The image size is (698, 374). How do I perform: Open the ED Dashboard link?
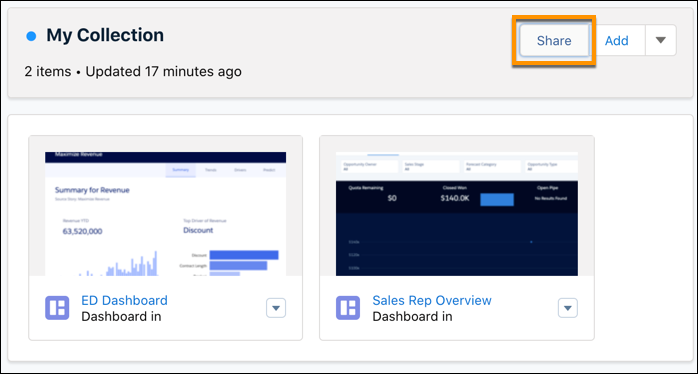point(124,300)
